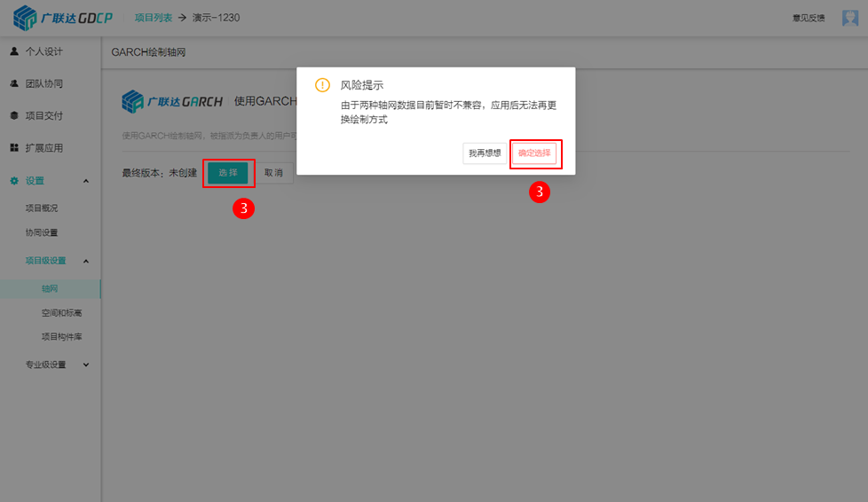Open the user avatar in the top right
The image size is (868, 502).
[849, 18]
